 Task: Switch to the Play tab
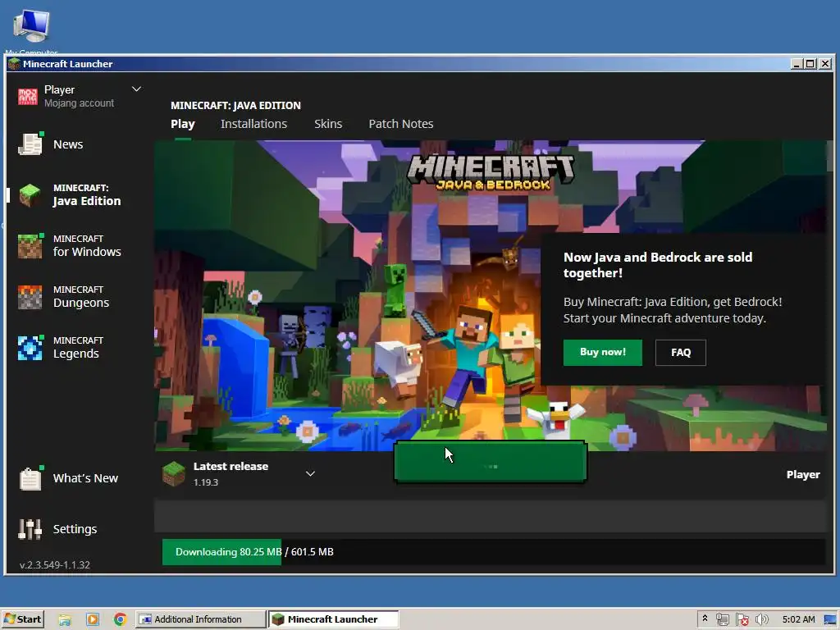click(183, 124)
